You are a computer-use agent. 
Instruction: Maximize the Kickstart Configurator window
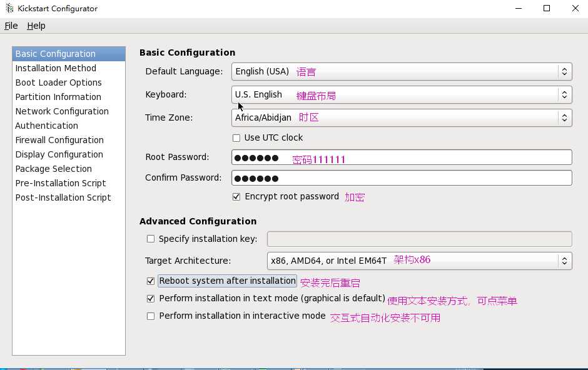[x=547, y=8]
